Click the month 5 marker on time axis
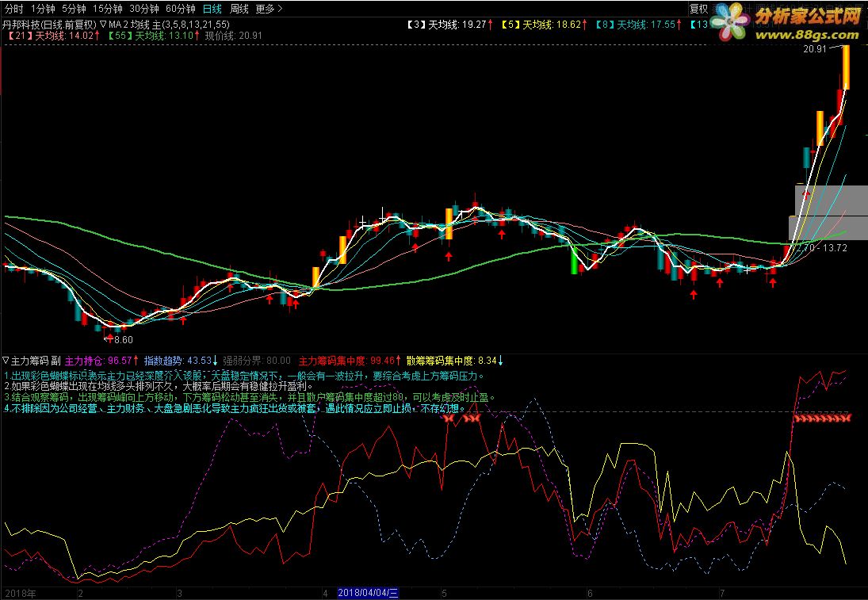The height and width of the screenshot is (600, 868). tap(444, 594)
